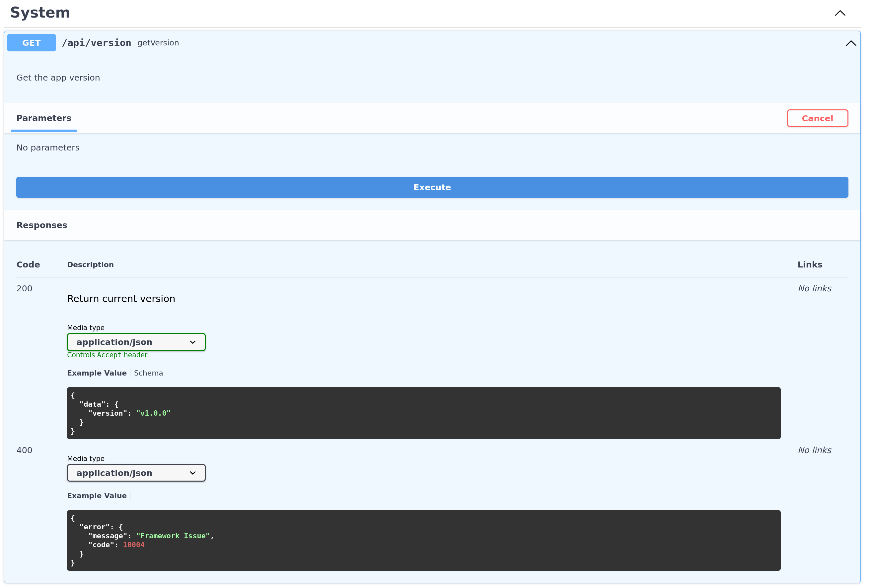This screenshot has height=588, width=870.
Task: Click the blue Execute button
Action: click(x=432, y=187)
